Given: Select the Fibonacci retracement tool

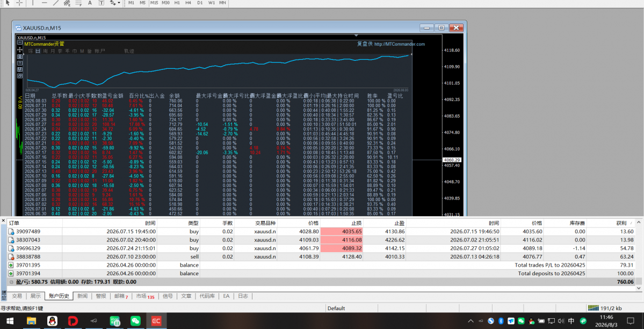Looking at the screenshot, I should (78, 3).
